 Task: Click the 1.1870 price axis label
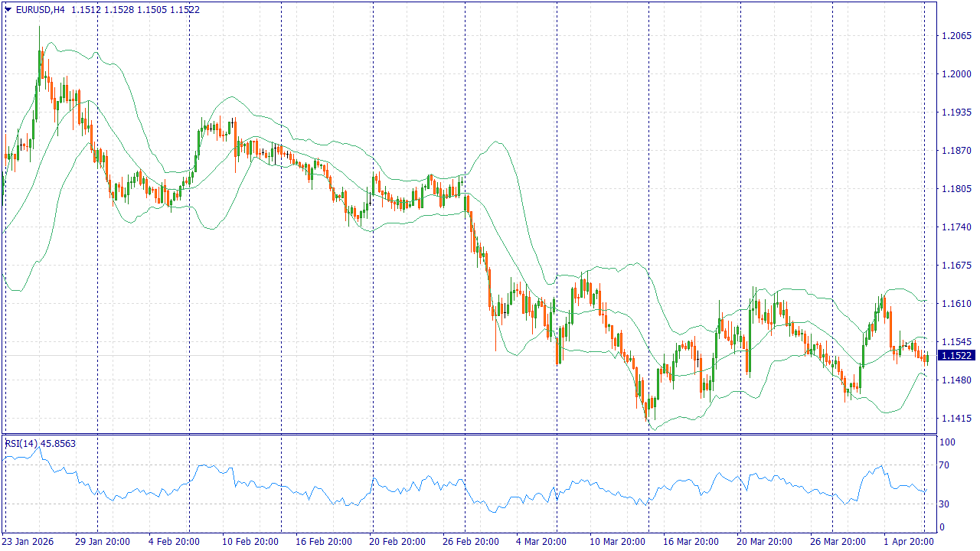coord(956,151)
